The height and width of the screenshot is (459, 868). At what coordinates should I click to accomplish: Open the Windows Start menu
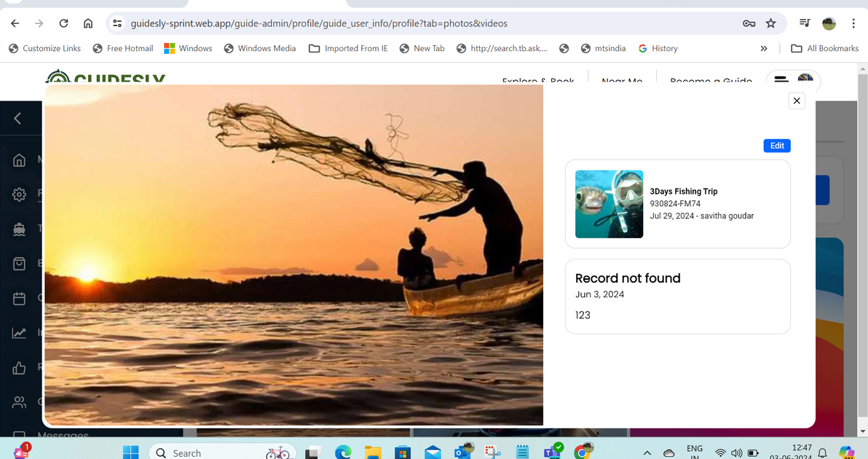[130, 452]
